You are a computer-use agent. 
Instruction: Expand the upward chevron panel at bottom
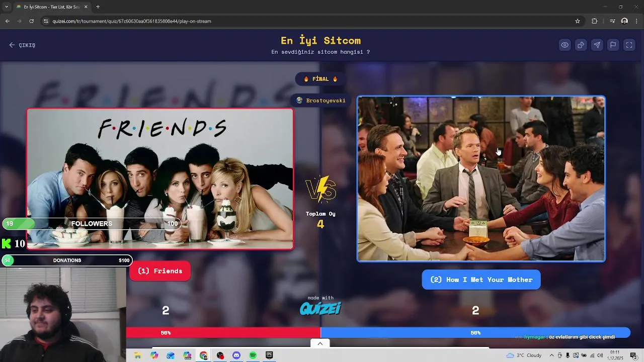point(320,343)
